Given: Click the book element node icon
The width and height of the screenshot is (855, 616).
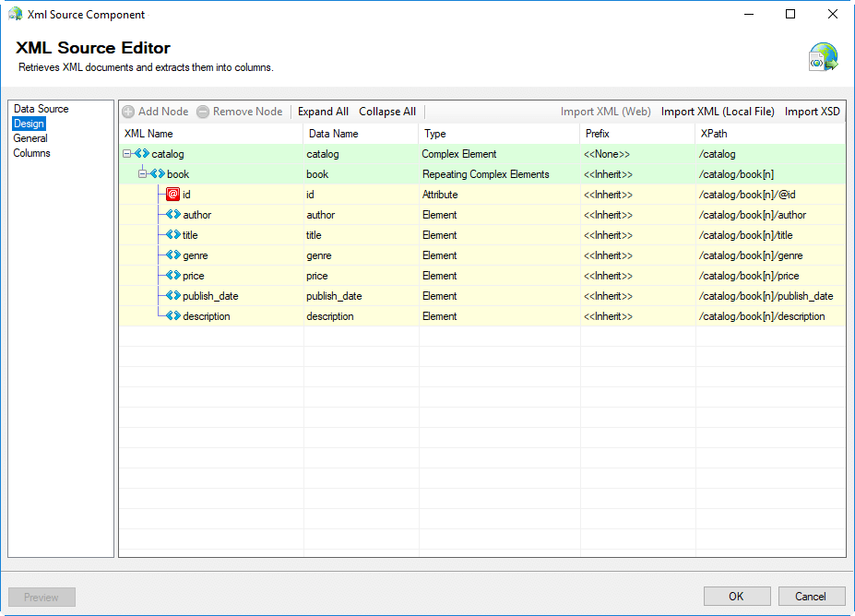Looking at the screenshot, I should coord(158,174).
